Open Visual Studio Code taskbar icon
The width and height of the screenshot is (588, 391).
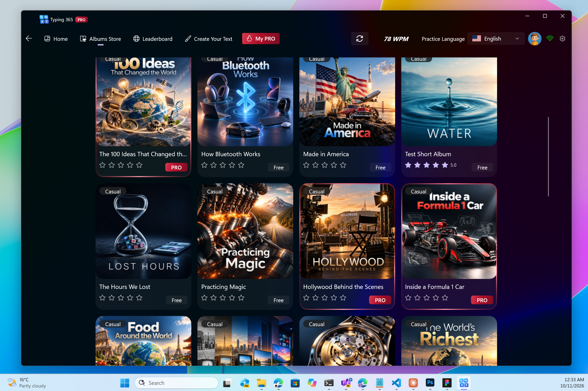pos(396,383)
